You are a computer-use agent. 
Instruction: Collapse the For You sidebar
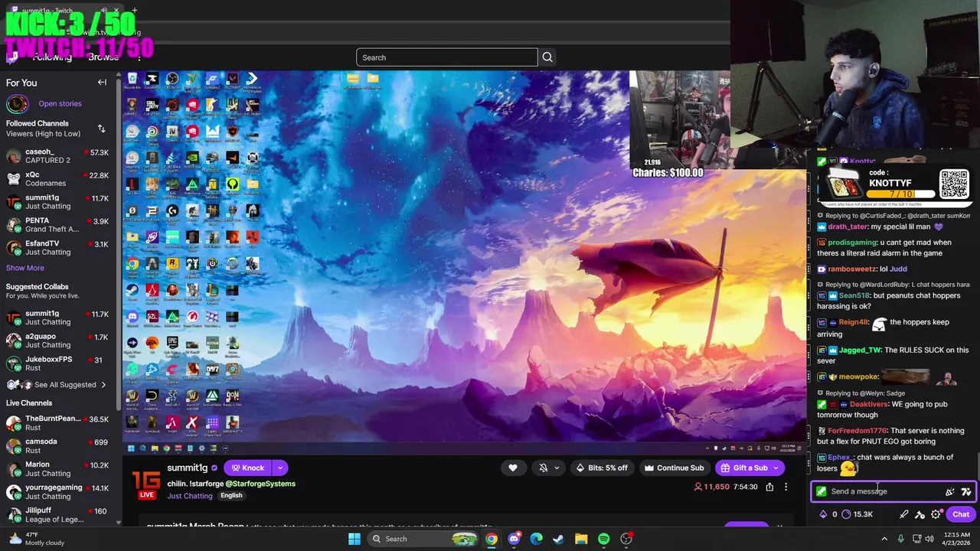[x=102, y=83]
